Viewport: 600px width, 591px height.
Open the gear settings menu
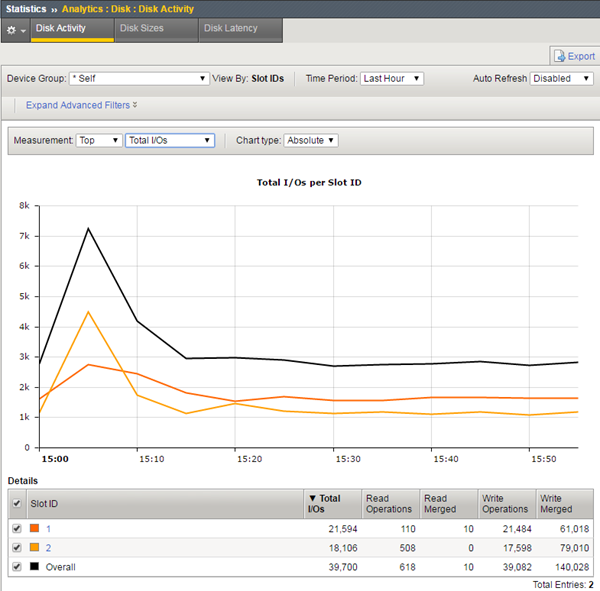14,30
